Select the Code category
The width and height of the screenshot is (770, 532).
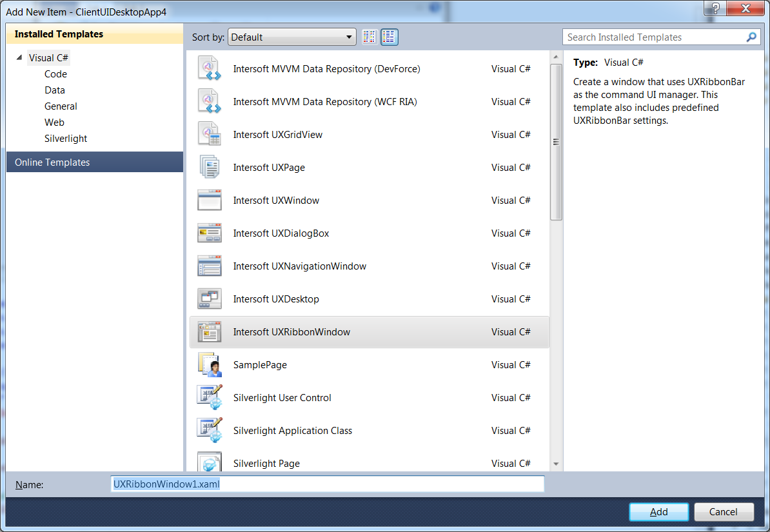point(55,74)
